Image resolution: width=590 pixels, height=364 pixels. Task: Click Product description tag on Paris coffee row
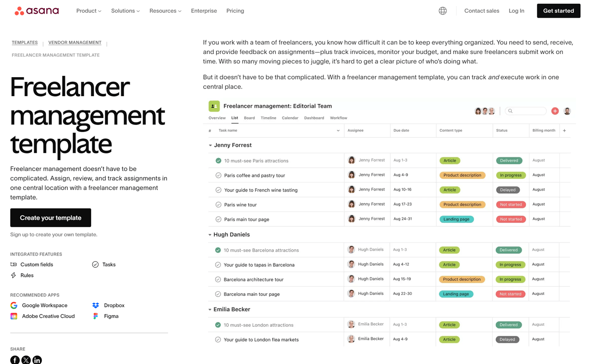point(462,175)
